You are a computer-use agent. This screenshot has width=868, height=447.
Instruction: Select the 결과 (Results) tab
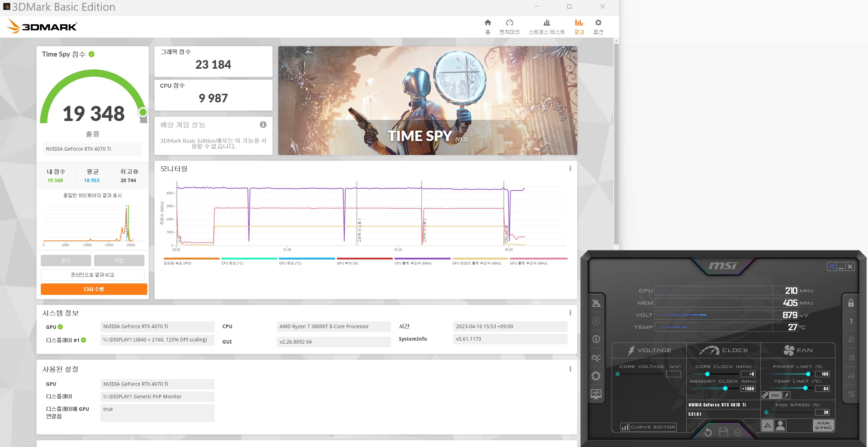(x=579, y=27)
